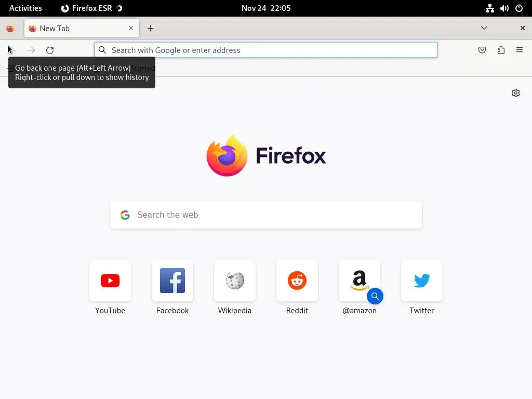Open the Extensions puzzle icon
Image resolution: width=532 pixels, height=399 pixels.
501,50
